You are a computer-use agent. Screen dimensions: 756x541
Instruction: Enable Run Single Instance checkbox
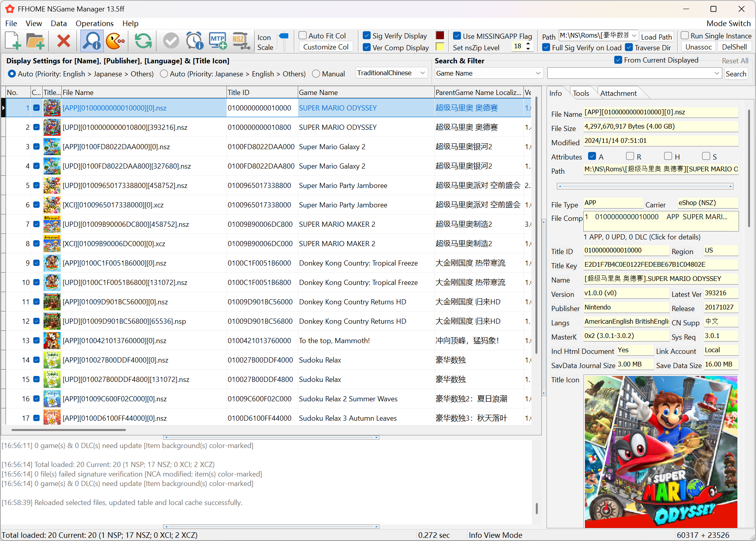[x=685, y=36]
